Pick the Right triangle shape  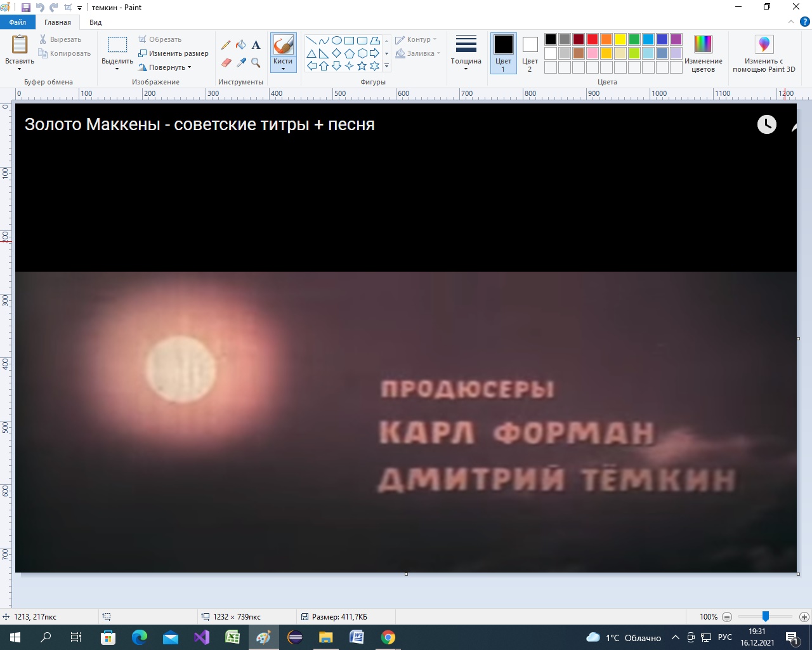[x=324, y=53]
